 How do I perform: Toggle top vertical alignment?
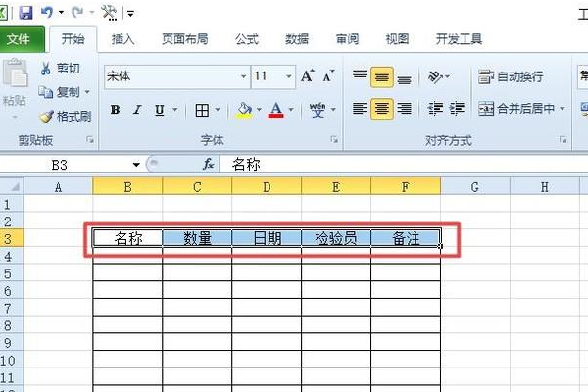pyautogui.click(x=360, y=76)
